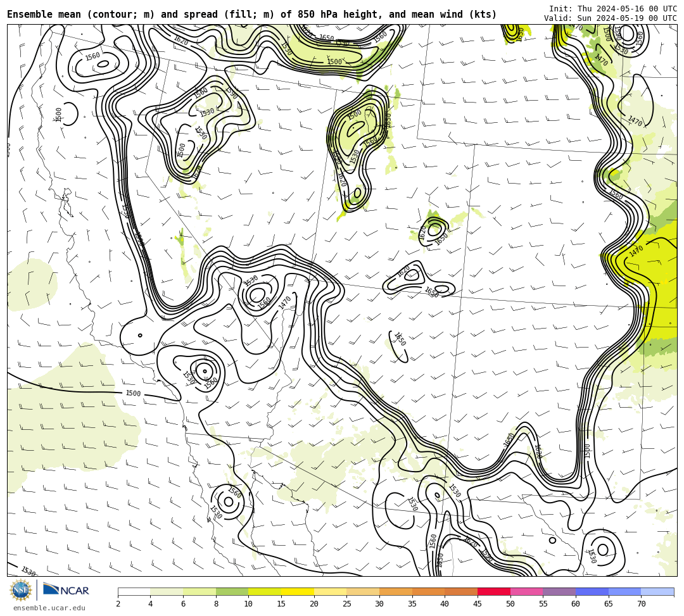Click the ensemble.ucar.edu text
Viewport: 684px width, 616px height.
(x=49, y=608)
